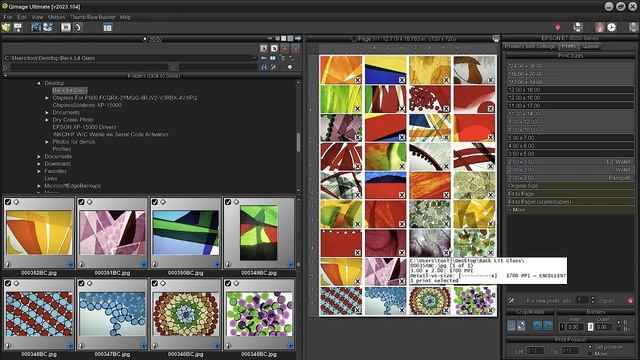
Task: Select the 'Move' radio button
Action: point(590,353)
